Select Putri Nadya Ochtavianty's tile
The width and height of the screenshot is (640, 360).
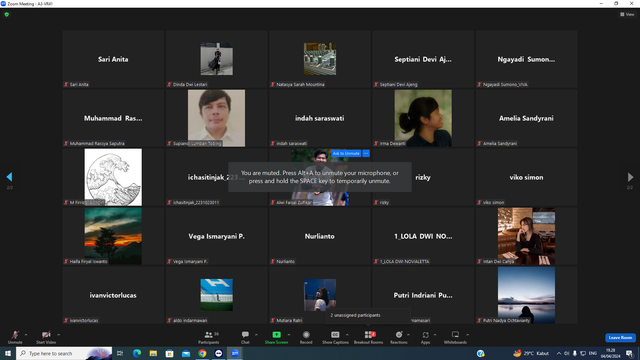point(526,295)
